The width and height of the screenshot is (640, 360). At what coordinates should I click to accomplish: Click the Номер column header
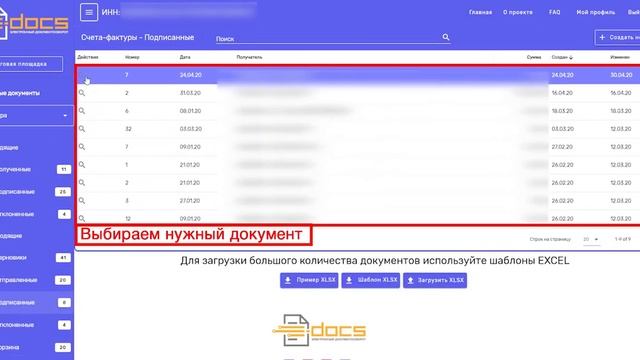pyautogui.click(x=132, y=57)
